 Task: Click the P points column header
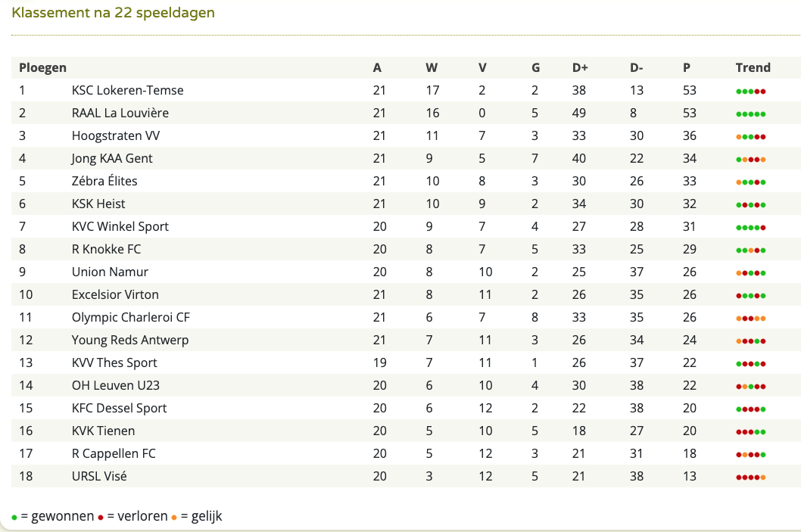click(687, 68)
